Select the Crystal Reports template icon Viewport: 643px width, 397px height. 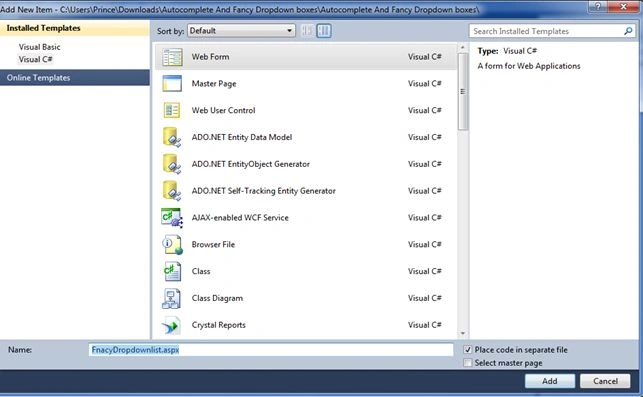pyautogui.click(x=171, y=326)
